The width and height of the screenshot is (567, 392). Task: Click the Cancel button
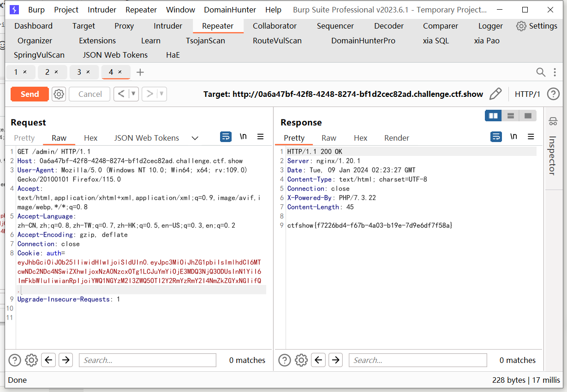[90, 94]
